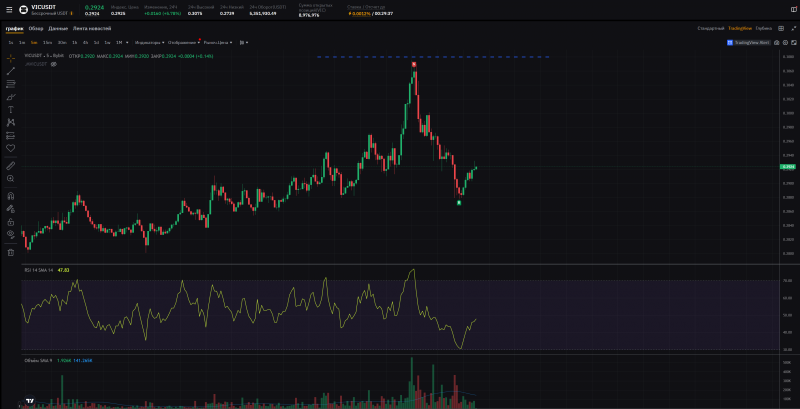The width and height of the screenshot is (800, 409).
Task: Switch to the Глубина depth view
Action: (764, 28)
